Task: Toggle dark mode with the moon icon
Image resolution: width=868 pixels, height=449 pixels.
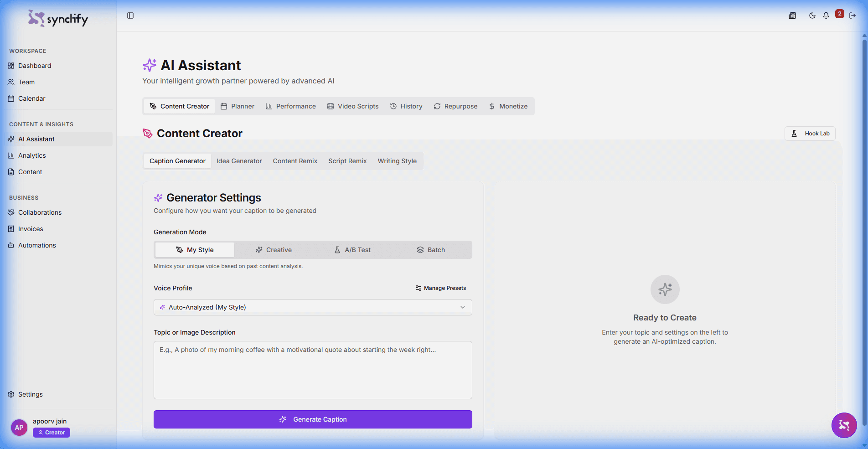Action: coord(812,15)
